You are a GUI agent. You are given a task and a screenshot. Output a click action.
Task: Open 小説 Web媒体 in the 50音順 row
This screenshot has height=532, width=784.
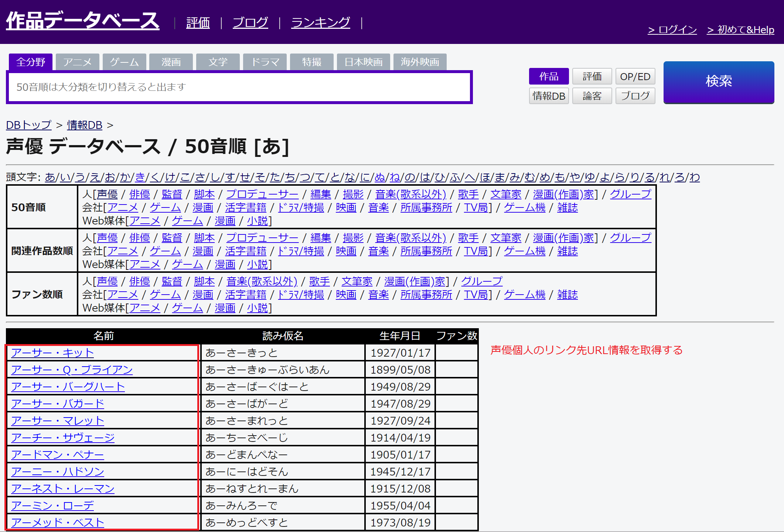pyautogui.click(x=258, y=221)
